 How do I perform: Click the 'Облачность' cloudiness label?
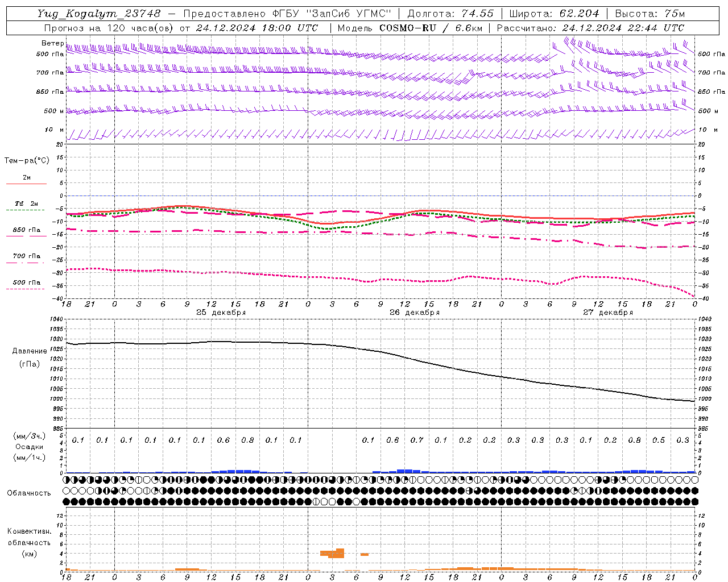click(x=29, y=493)
